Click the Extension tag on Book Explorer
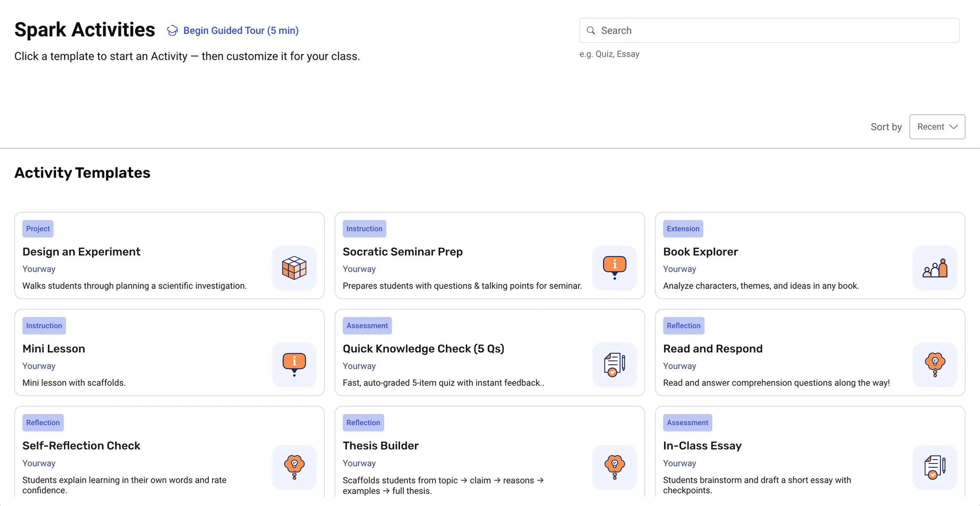The height and width of the screenshot is (506, 980). click(683, 229)
